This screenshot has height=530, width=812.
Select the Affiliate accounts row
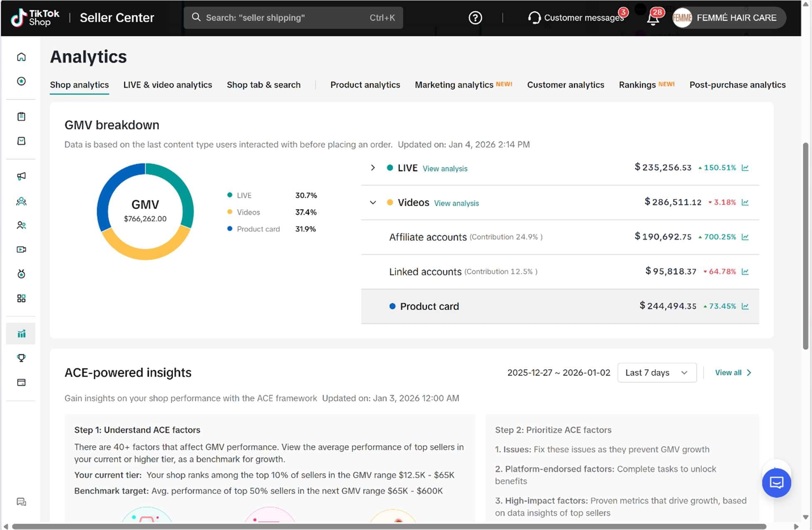pos(560,237)
